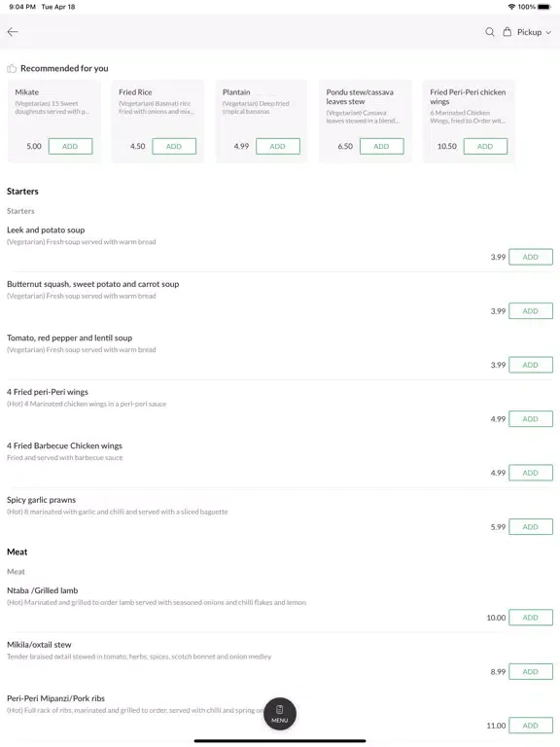The height and width of the screenshot is (747, 560).
Task: Add Spicy garlic prawns
Action: point(531,527)
